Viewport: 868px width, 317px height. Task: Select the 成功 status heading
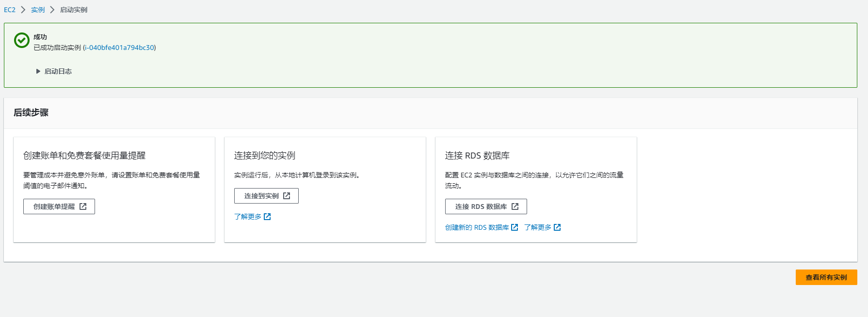(40, 37)
